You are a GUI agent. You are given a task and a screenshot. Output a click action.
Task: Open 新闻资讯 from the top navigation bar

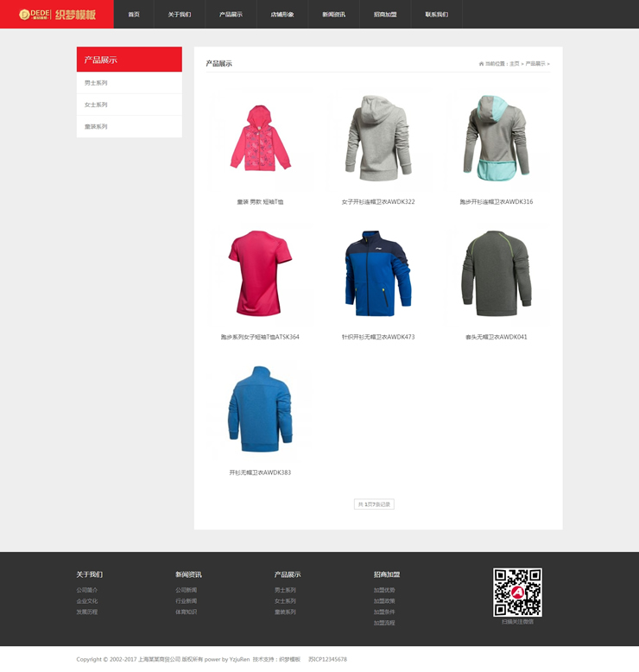point(333,15)
